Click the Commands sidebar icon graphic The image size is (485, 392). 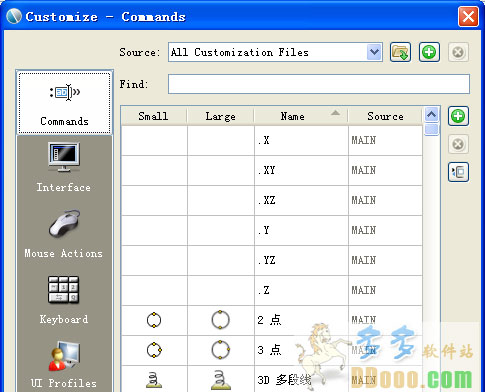click(x=65, y=92)
